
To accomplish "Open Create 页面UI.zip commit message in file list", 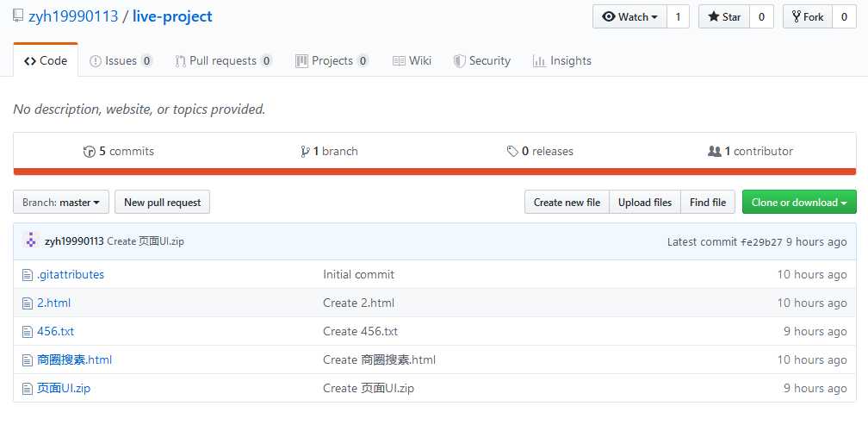I will (x=369, y=389).
